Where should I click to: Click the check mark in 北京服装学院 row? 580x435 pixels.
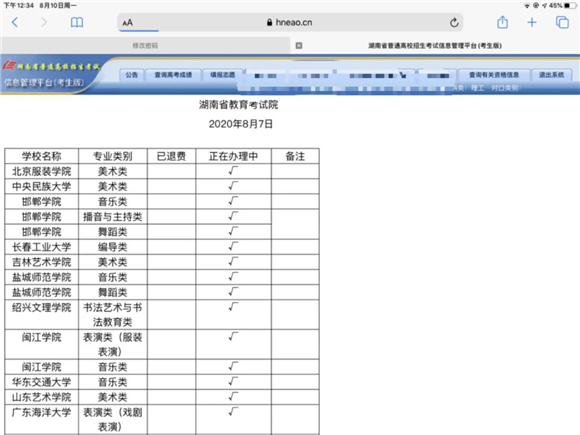coord(233,171)
